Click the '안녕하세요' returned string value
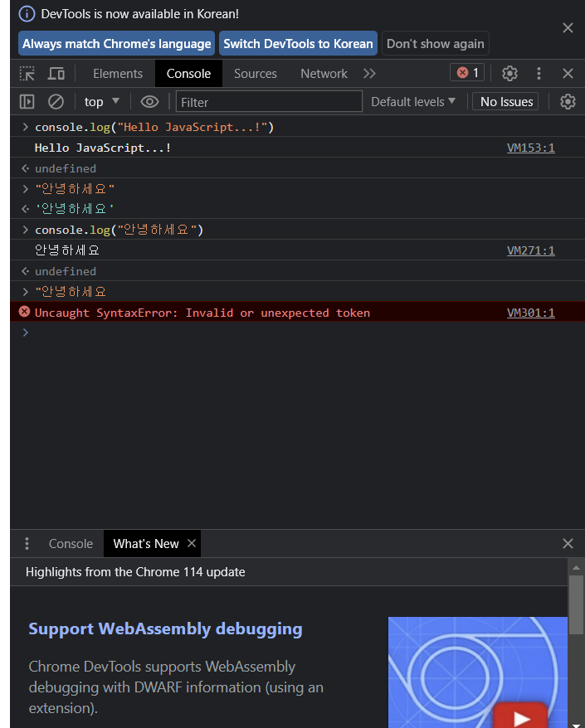The height and width of the screenshot is (728, 585). tap(75, 209)
